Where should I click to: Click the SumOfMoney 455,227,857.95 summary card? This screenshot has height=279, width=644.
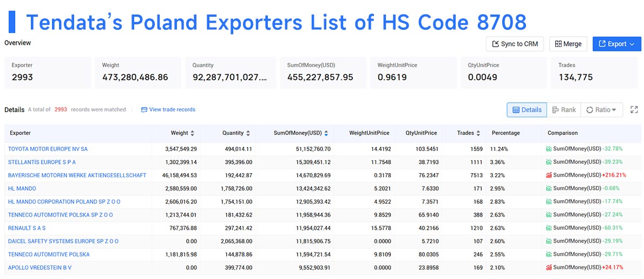323,72
